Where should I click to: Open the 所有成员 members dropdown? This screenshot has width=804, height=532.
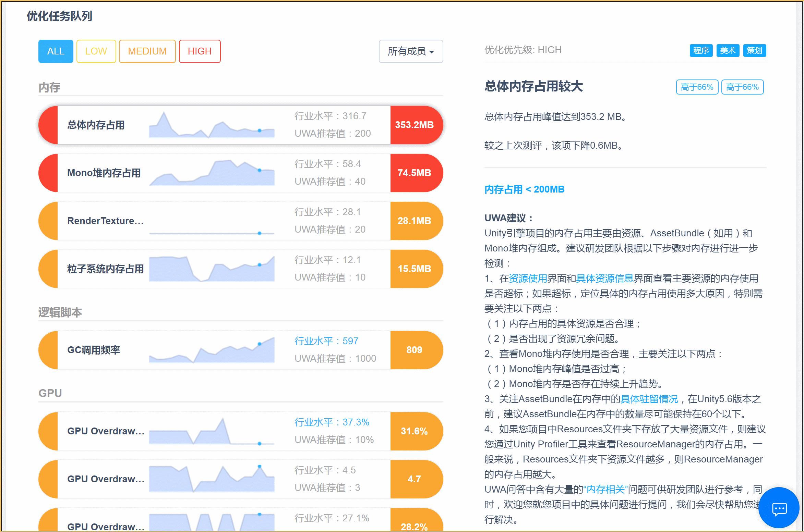click(411, 51)
